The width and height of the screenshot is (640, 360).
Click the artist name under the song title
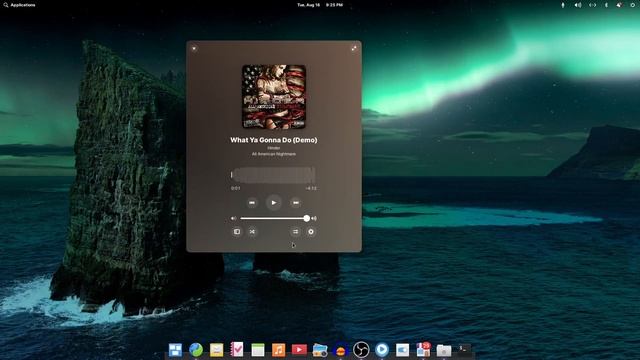273,148
